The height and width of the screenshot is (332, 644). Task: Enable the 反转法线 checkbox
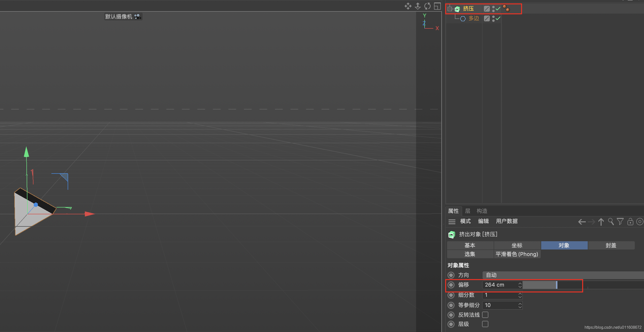click(485, 315)
